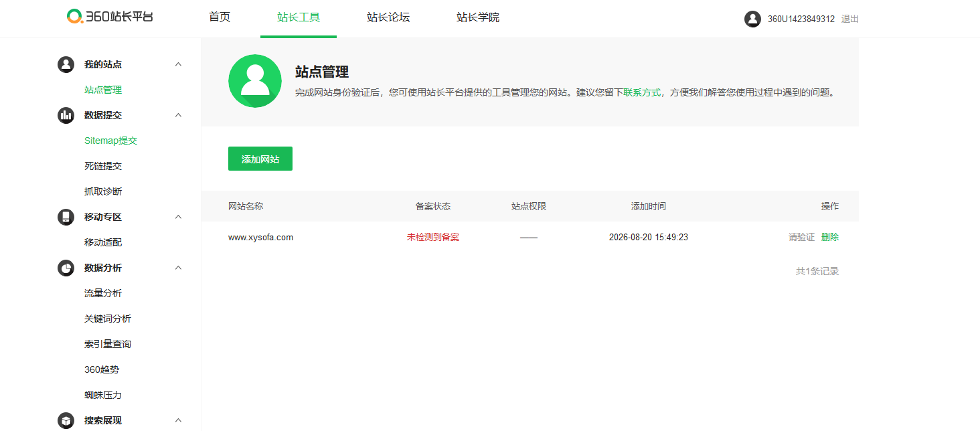Open 蜘蛛压力 in the sidebar
Image resolution: width=980 pixels, height=431 pixels.
pos(103,395)
